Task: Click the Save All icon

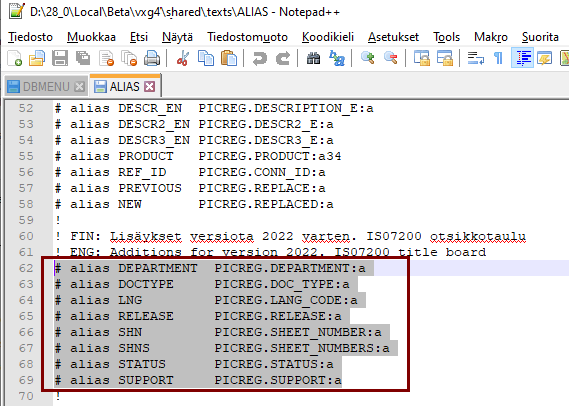Action: click(83, 58)
